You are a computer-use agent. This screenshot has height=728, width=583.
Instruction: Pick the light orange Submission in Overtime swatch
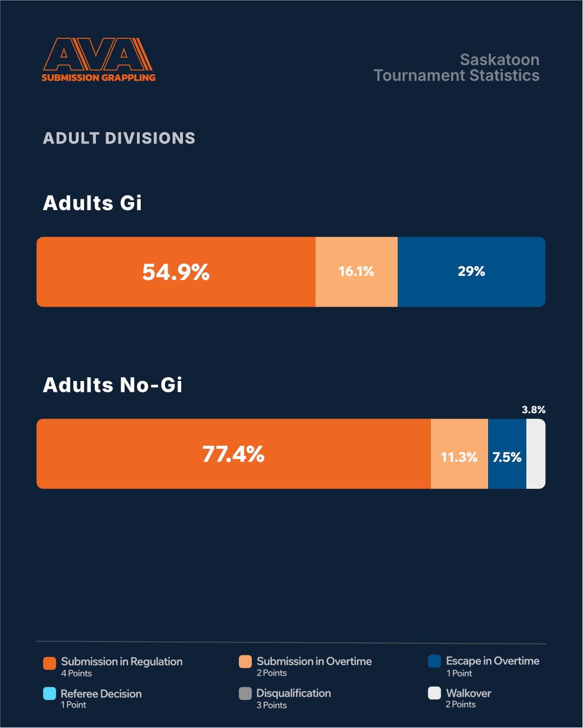coord(245,662)
